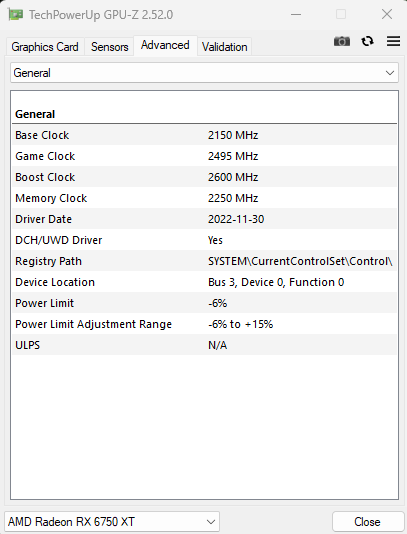Click the General section header
This screenshot has width=407, height=534.
(x=35, y=114)
